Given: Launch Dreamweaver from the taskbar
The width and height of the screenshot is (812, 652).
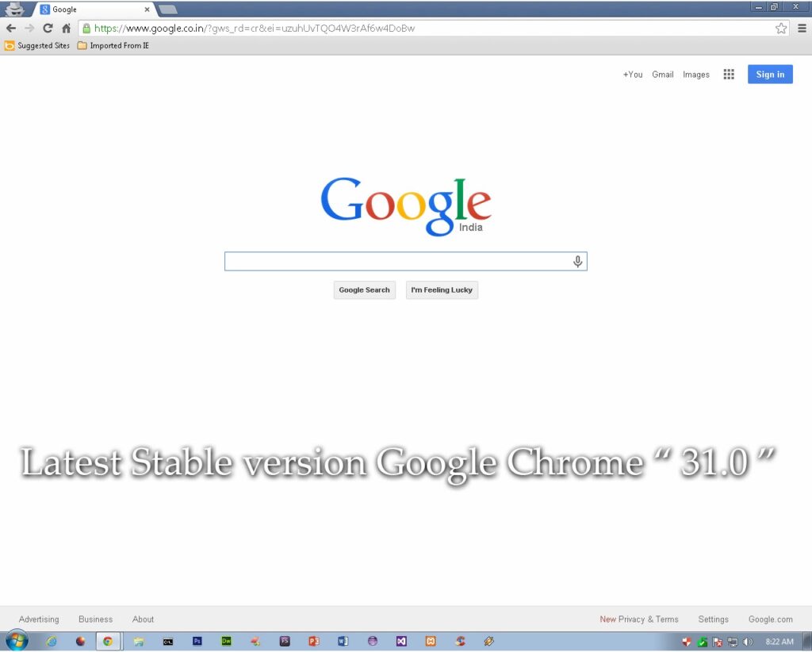Looking at the screenshot, I should [226, 641].
